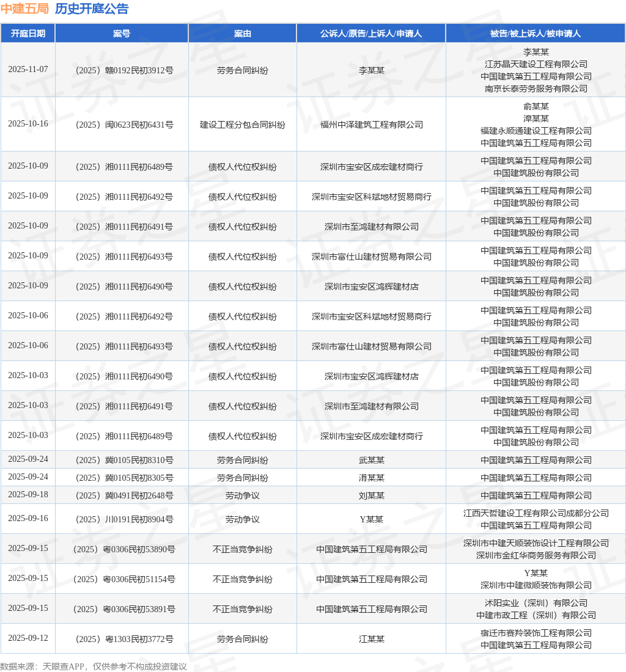Click plaintiff 福州中泽建筑工程有限公司
The height and width of the screenshot is (672, 626).
[x=371, y=125]
